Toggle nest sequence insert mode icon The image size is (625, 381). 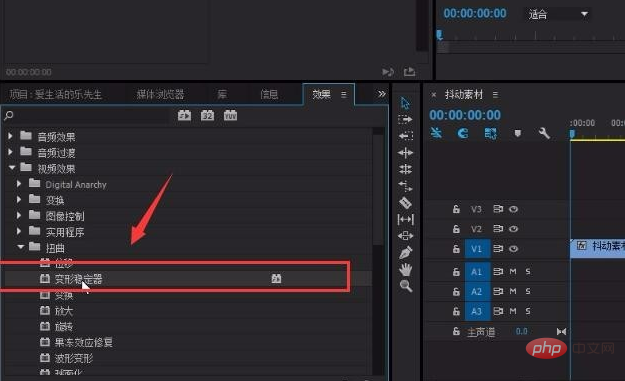[x=436, y=133]
